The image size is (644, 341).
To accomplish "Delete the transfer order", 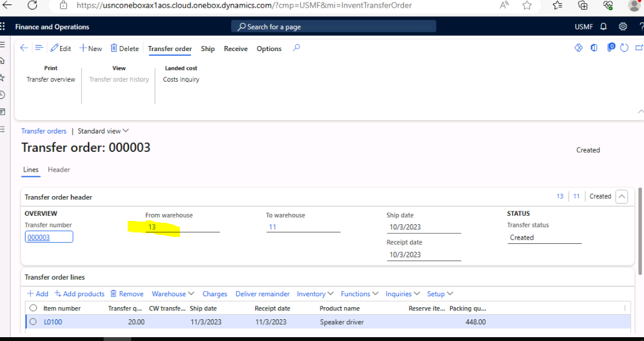I will [125, 49].
